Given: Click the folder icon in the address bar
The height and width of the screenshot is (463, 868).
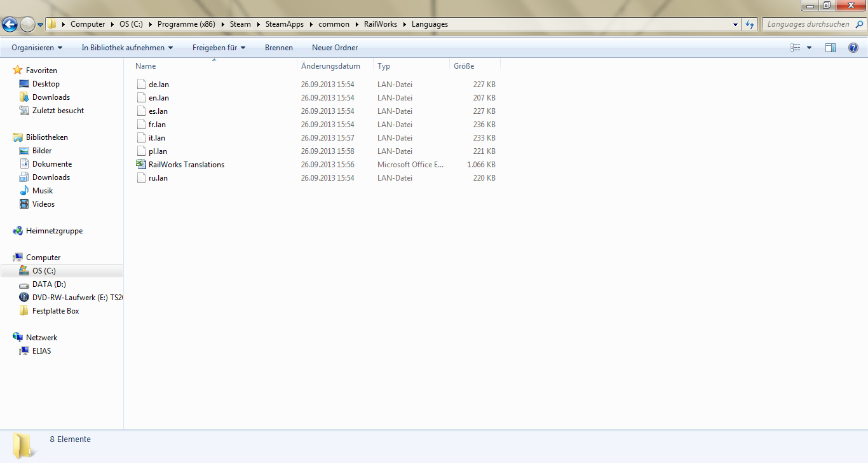Looking at the screenshot, I should click(52, 24).
